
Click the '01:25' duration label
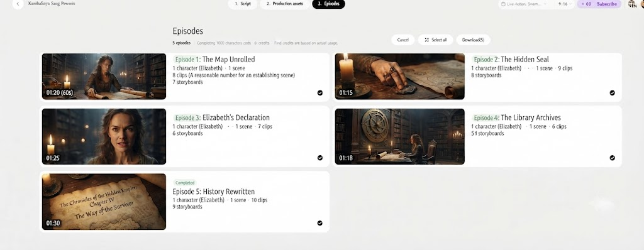point(53,158)
